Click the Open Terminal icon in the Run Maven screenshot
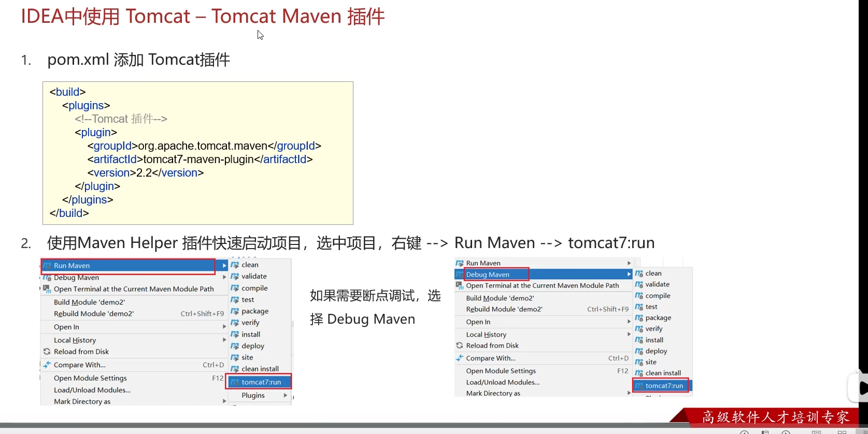868x434 pixels. pyautogui.click(x=47, y=289)
